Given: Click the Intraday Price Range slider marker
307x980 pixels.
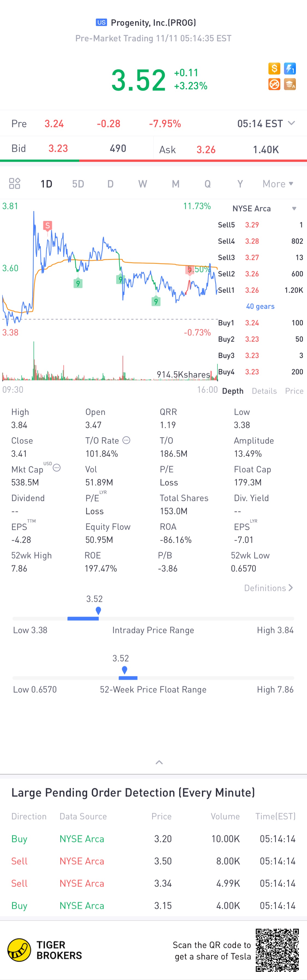Looking at the screenshot, I should 99,611.
